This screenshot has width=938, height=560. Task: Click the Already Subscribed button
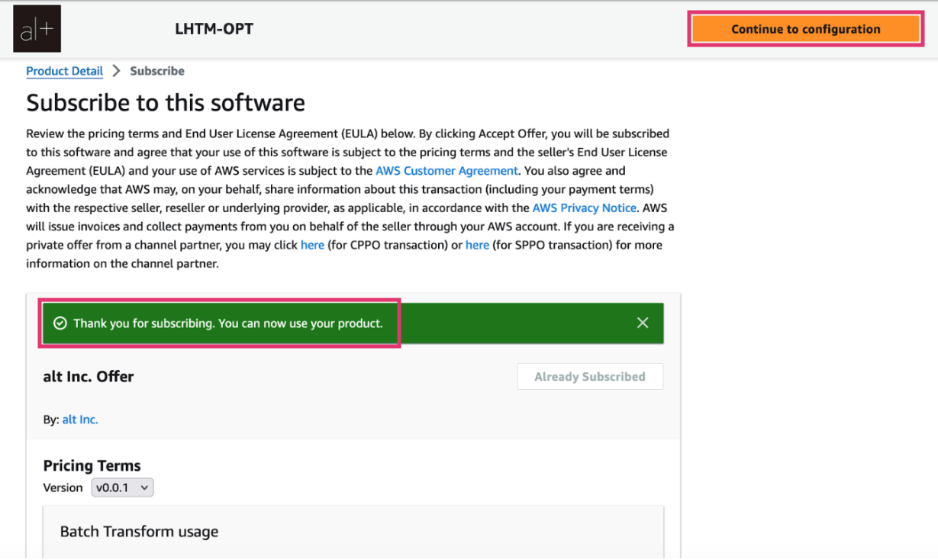coord(590,377)
